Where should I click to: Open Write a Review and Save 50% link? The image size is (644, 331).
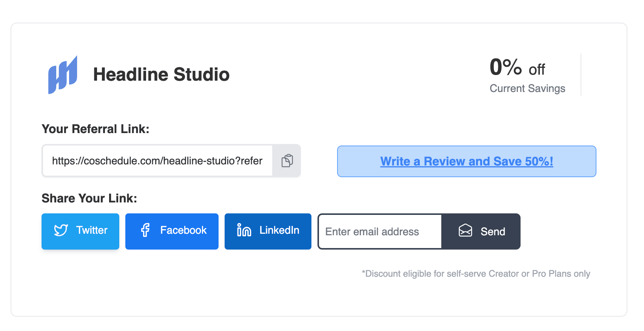467,161
